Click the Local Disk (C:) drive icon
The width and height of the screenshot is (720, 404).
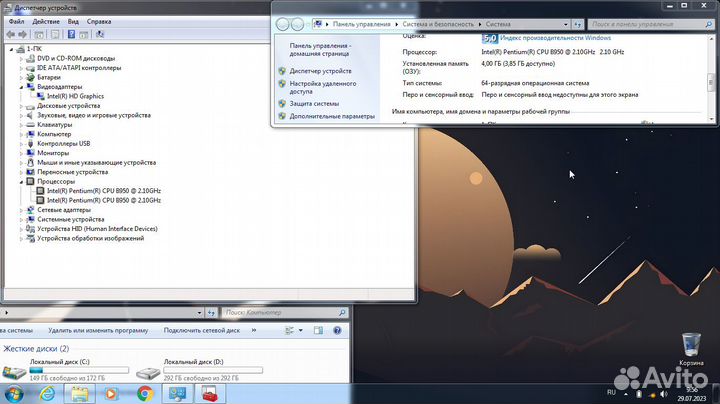point(14,372)
